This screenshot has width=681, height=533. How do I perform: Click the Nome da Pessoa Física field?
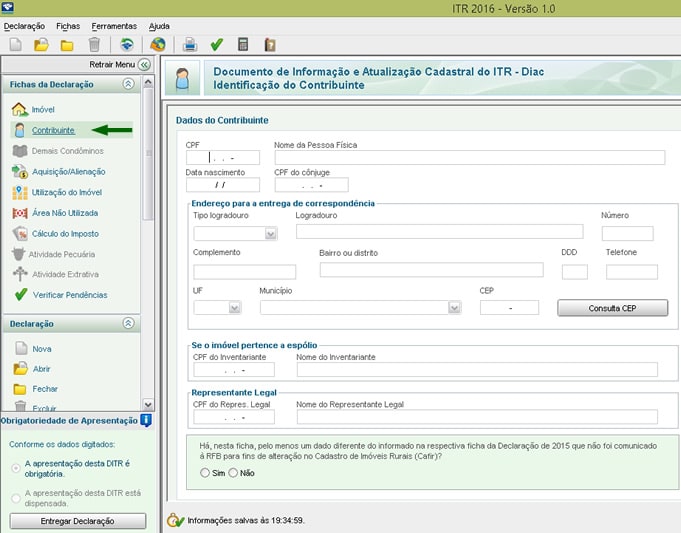469,158
